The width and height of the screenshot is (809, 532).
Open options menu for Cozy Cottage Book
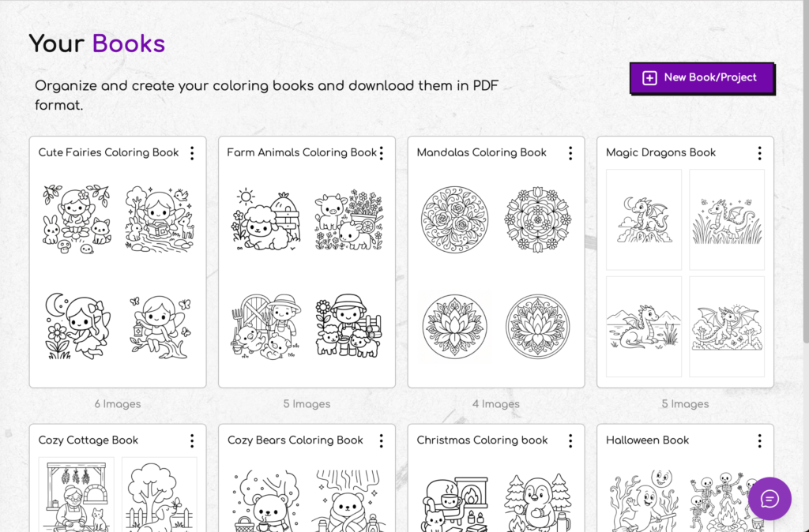[x=192, y=440]
